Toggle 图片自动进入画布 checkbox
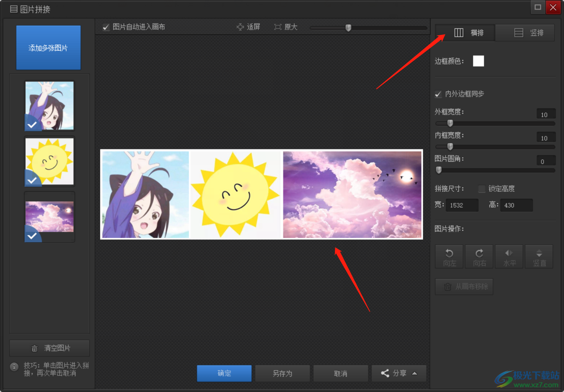The width and height of the screenshot is (564, 392). (106, 27)
